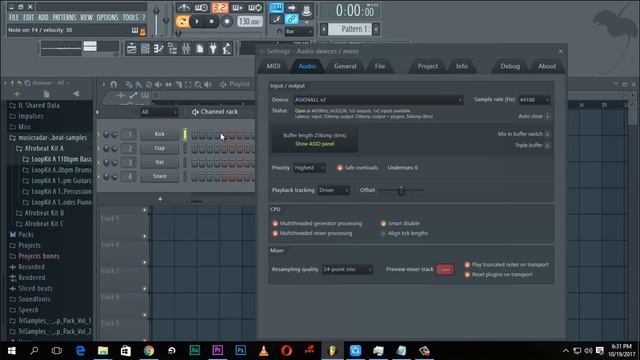Adjust the playback tracking Offset slider
The image size is (640, 360).
pos(401,190)
